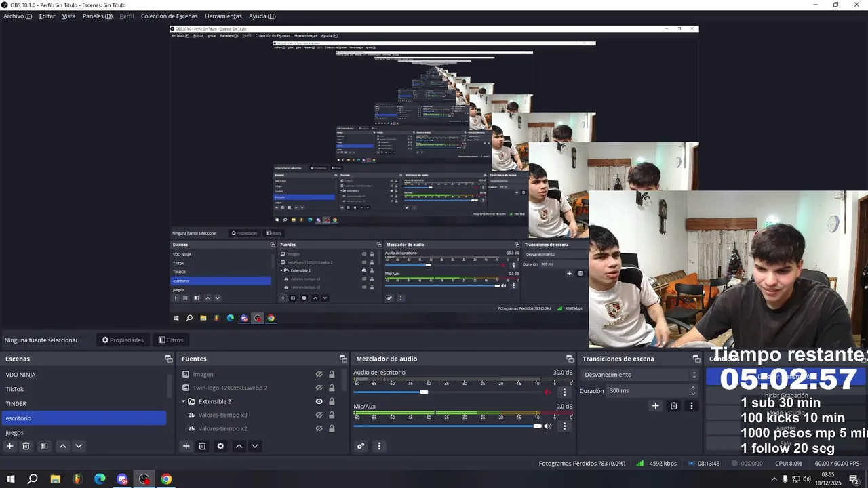Add a new scene with plus icon
Screen dimensions: 868x488
click(9, 446)
